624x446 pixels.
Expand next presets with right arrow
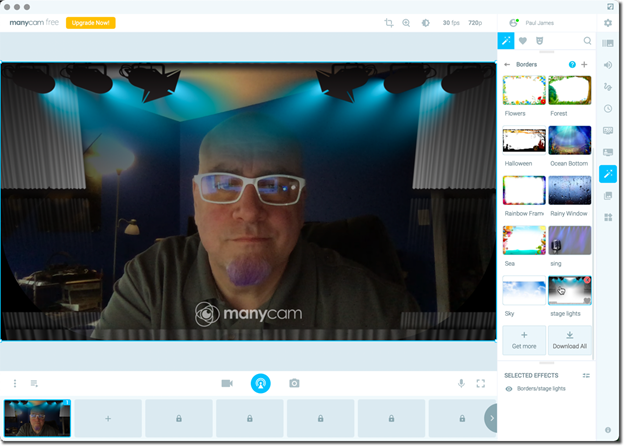(x=490, y=417)
